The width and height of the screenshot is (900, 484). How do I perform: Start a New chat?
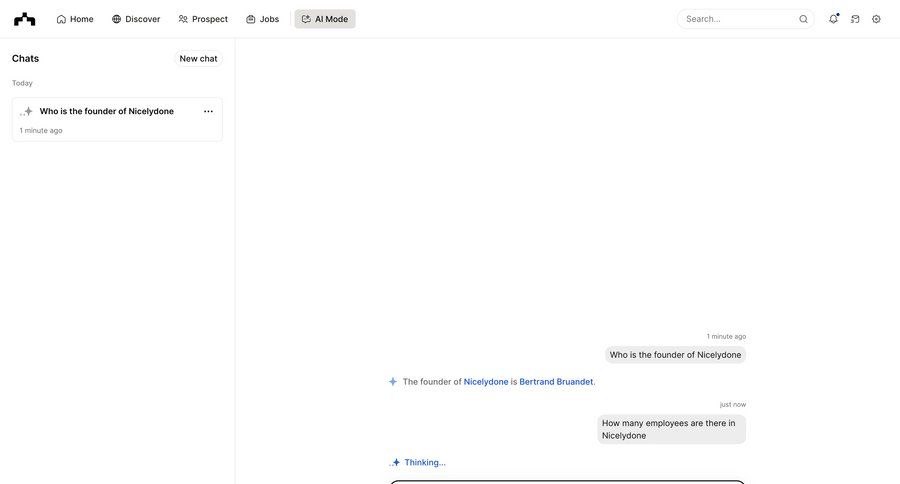pos(198,59)
